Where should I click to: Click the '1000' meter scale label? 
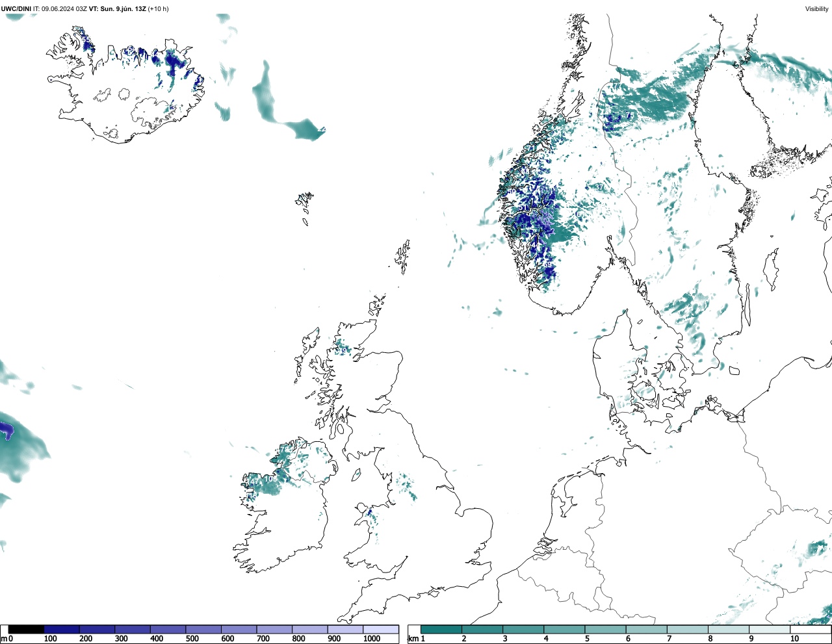372,639
